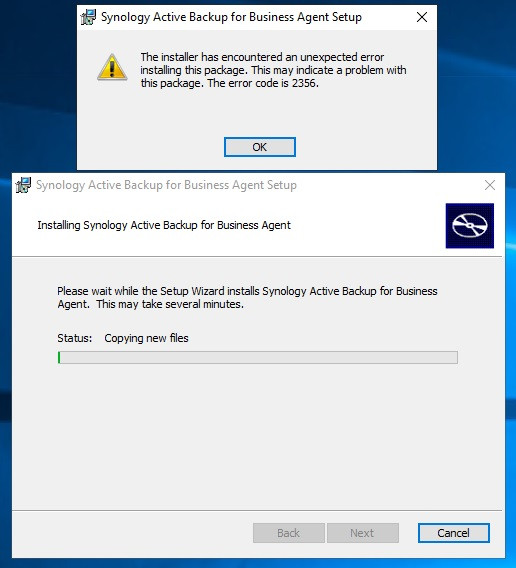Click the grayed-out setup wizard title text
The width and height of the screenshot is (516, 568).
click(x=166, y=185)
